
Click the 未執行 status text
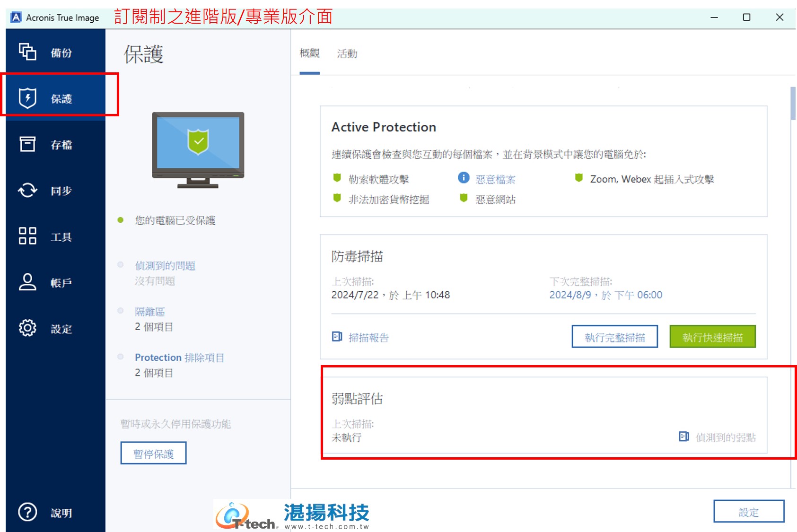click(347, 437)
